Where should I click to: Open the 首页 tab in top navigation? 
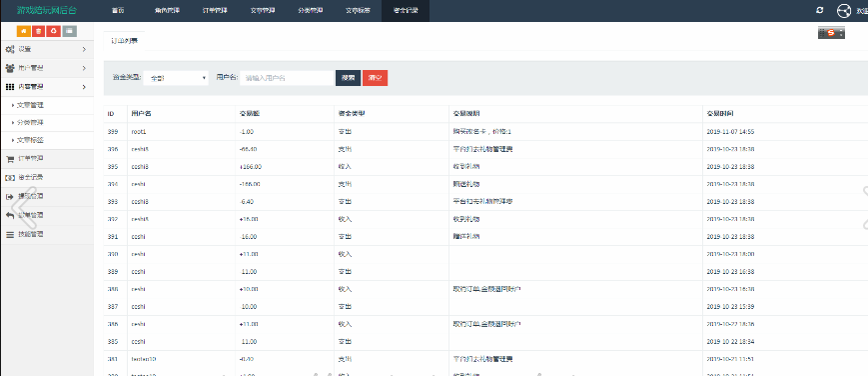pyautogui.click(x=117, y=11)
